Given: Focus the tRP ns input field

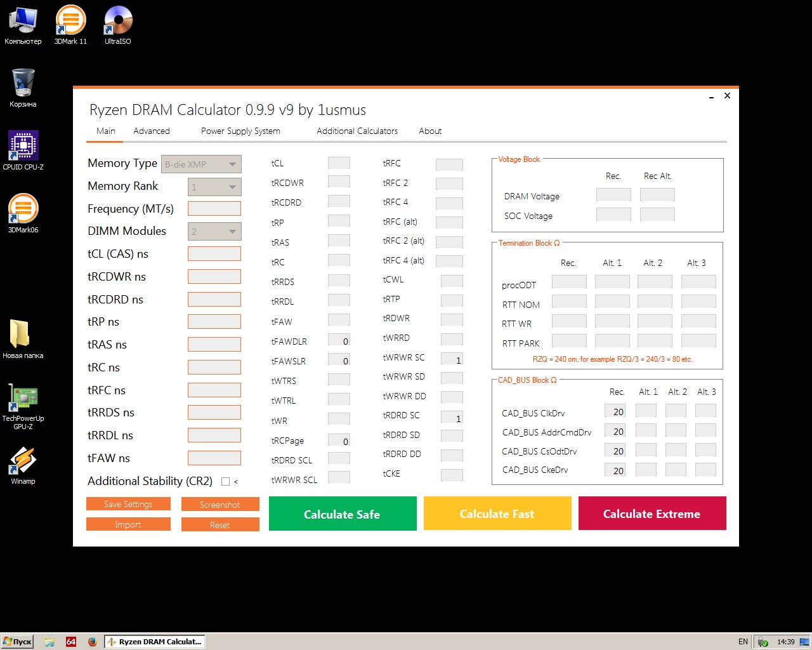Looking at the screenshot, I should (x=214, y=322).
